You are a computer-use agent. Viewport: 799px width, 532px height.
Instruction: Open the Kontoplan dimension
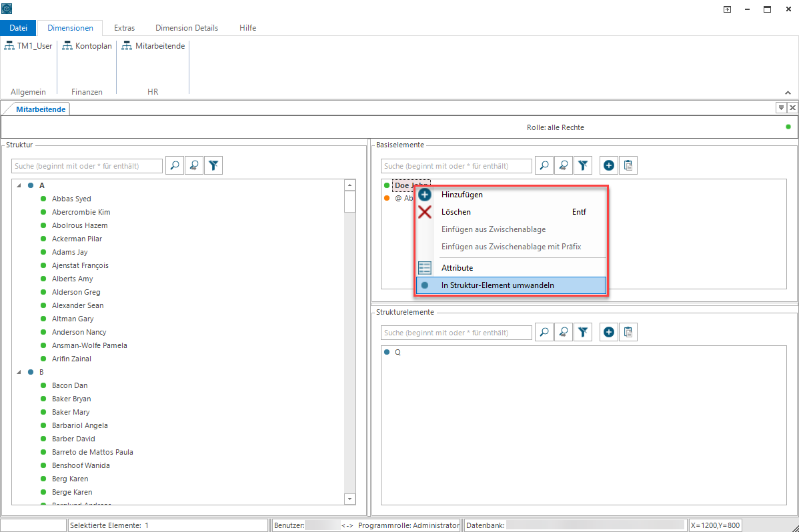[x=87, y=46]
